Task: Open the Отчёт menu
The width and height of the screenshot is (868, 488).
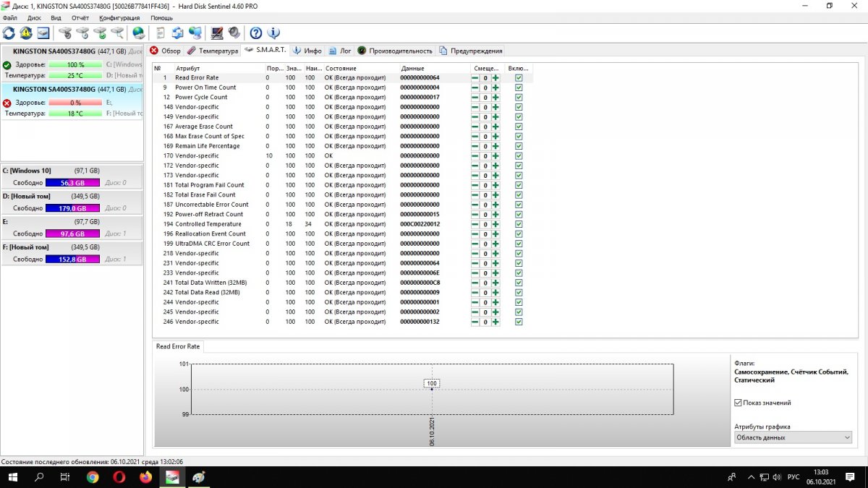Action: point(80,17)
